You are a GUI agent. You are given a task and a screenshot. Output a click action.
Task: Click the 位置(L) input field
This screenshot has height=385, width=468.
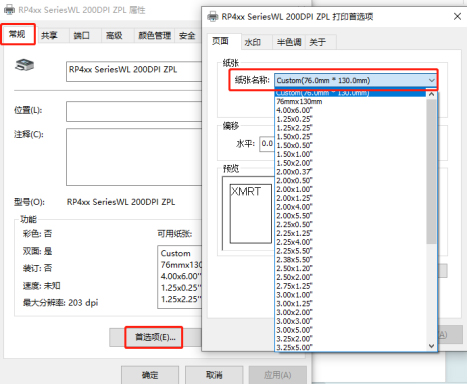click(x=134, y=111)
